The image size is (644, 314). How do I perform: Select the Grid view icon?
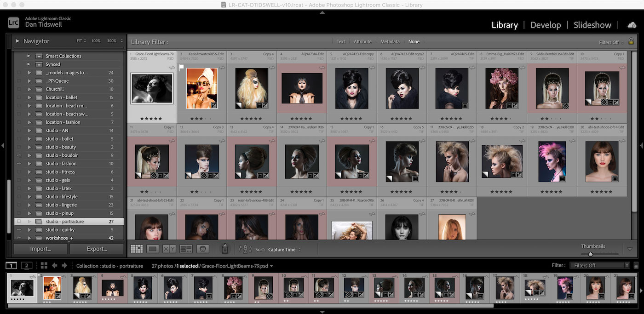coord(137,248)
